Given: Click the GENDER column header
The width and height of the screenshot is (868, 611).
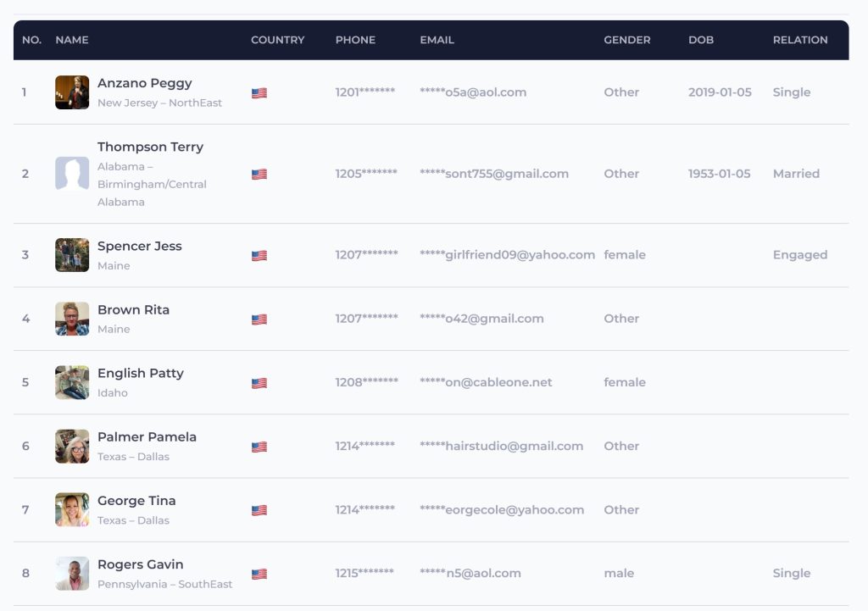Looking at the screenshot, I should coord(627,40).
